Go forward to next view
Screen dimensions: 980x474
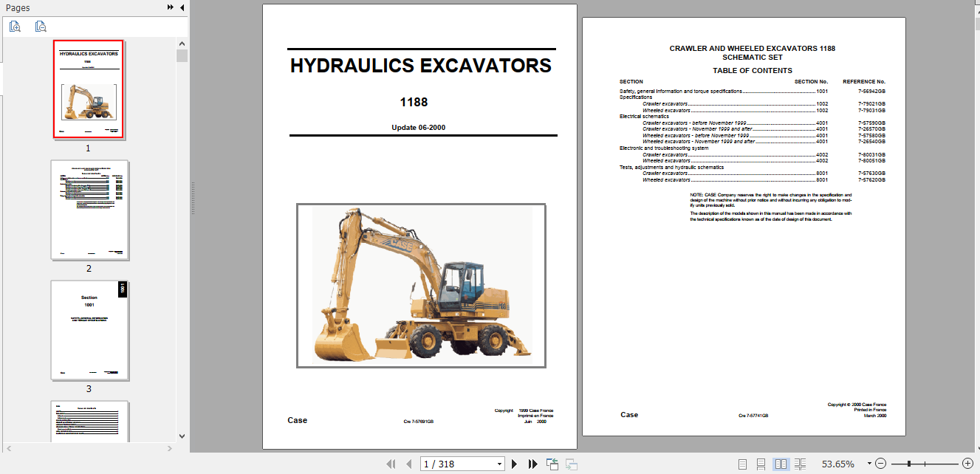(571, 464)
